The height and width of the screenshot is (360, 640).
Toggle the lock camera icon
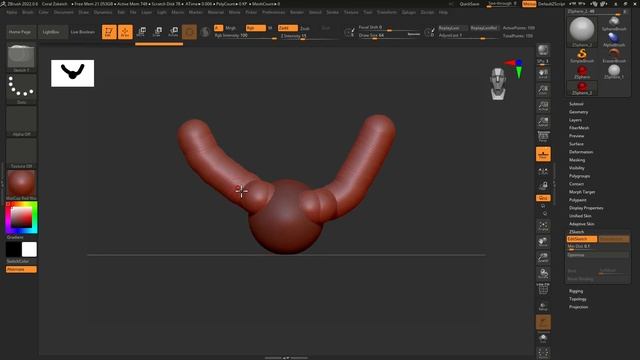click(x=543, y=186)
